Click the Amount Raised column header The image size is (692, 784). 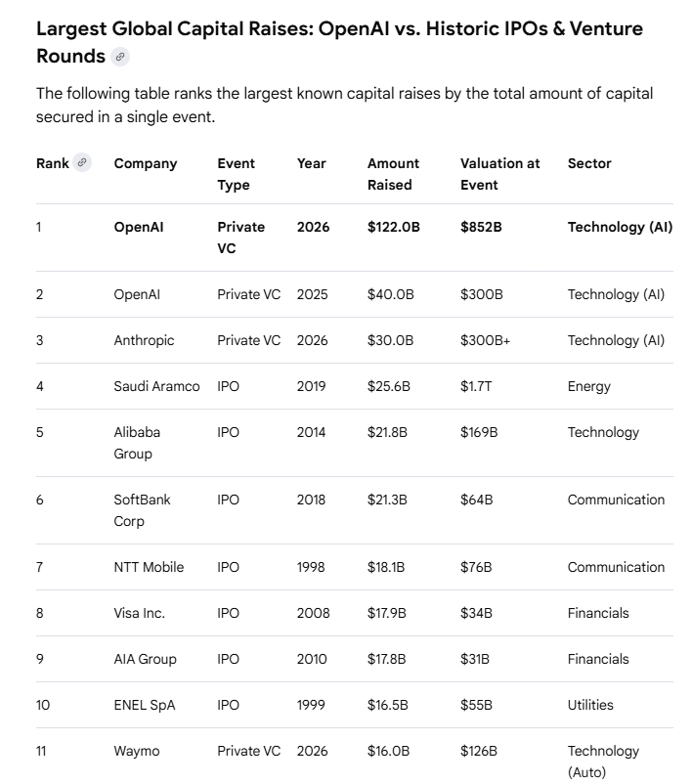pyautogui.click(x=393, y=174)
